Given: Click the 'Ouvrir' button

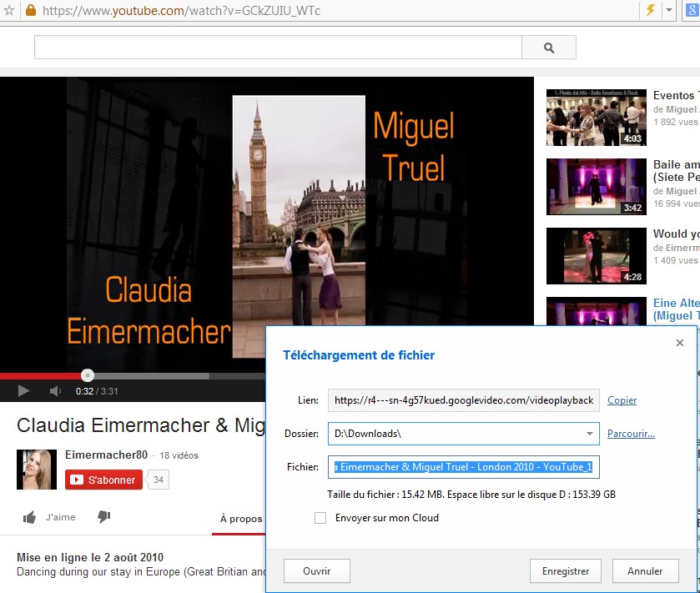Looking at the screenshot, I should pos(316,571).
